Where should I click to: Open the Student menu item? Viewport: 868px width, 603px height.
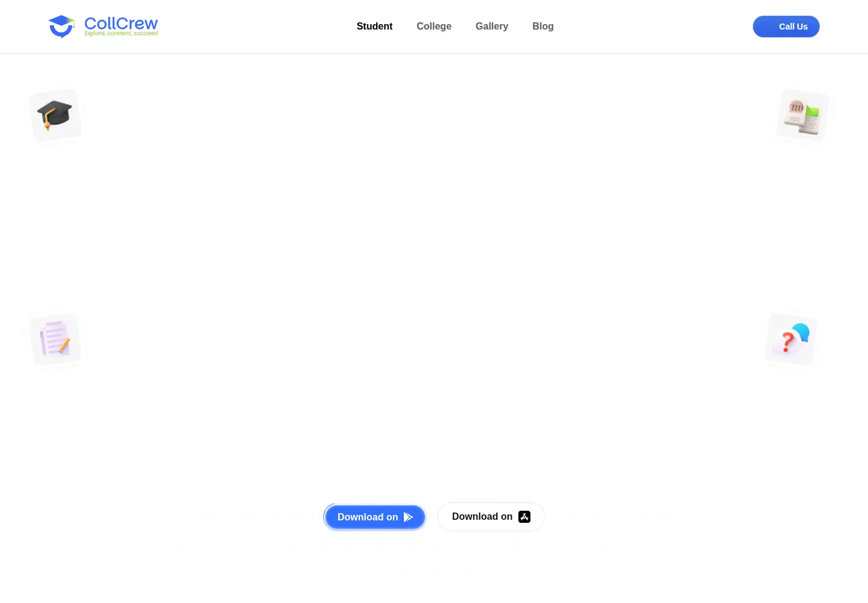click(374, 27)
